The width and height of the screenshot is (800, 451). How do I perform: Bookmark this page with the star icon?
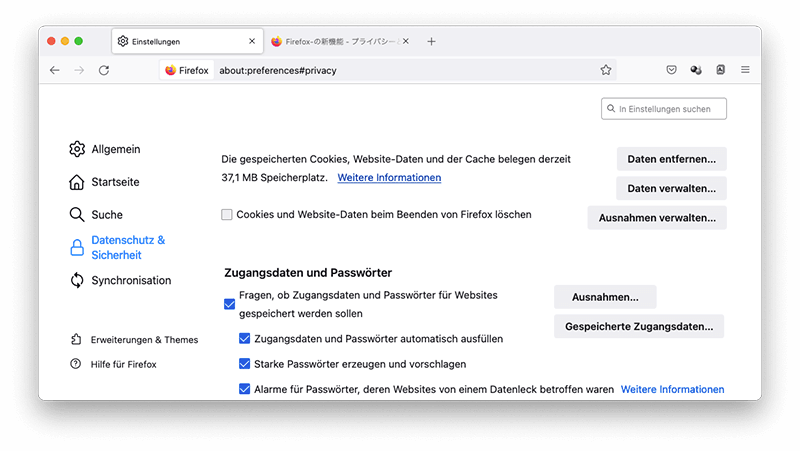click(605, 70)
